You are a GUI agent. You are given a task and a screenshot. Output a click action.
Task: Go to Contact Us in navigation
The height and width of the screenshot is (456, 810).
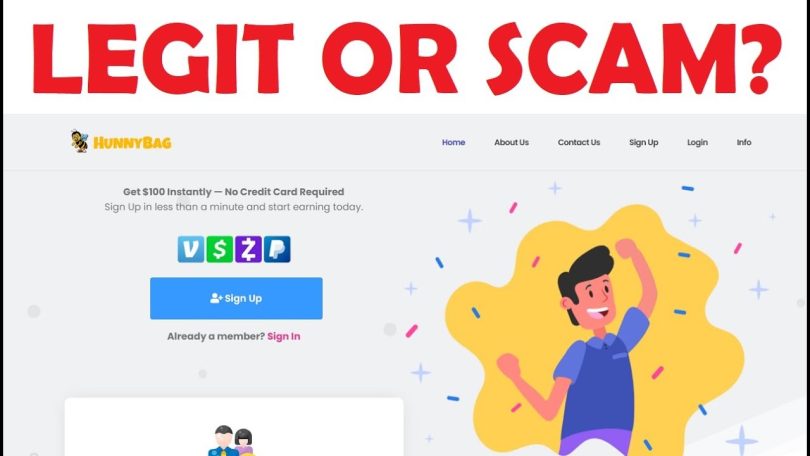[x=579, y=143]
